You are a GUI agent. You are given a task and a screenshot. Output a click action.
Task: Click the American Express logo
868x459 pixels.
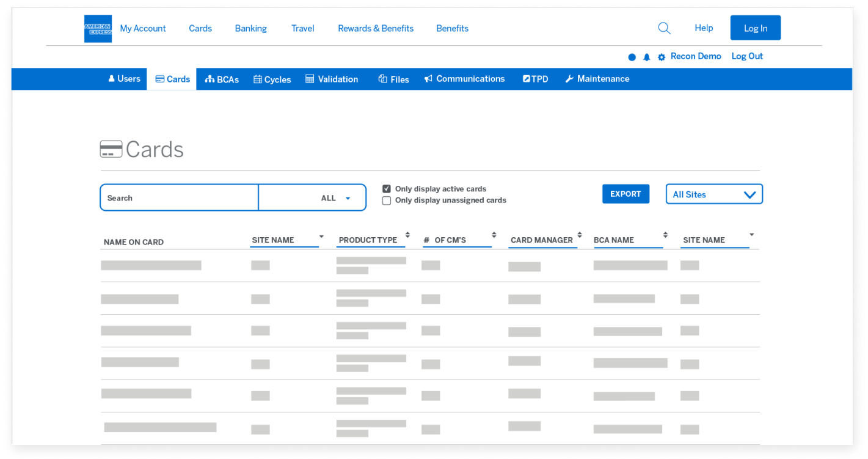(x=98, y=29)
